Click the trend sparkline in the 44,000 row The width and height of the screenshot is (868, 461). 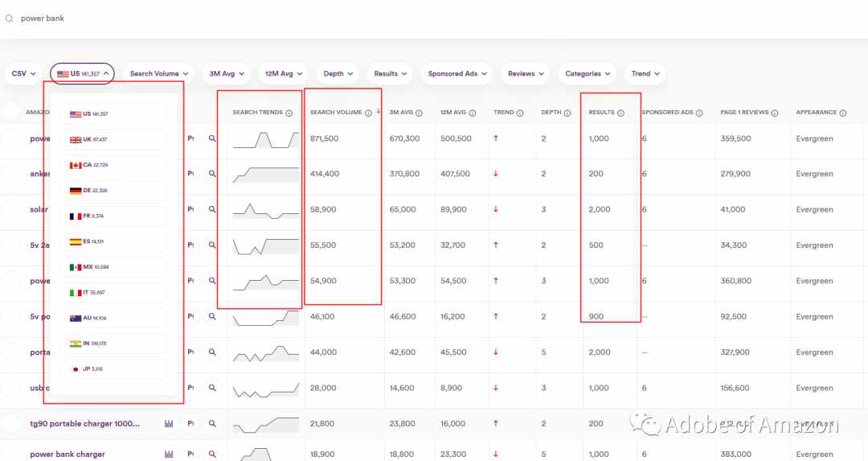[x=266, y=353]
